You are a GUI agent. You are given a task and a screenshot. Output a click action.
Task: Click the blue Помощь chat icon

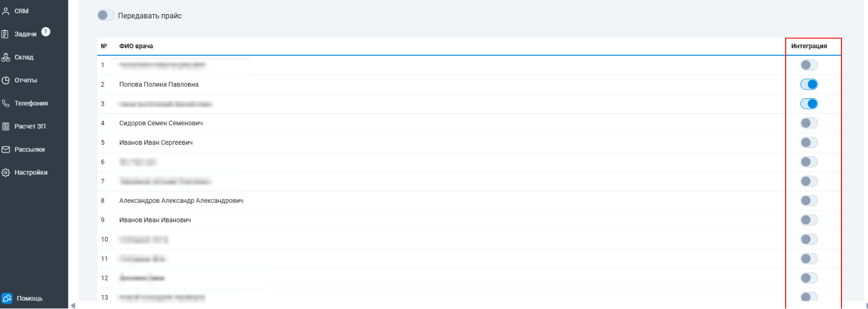tap(7, 298)
